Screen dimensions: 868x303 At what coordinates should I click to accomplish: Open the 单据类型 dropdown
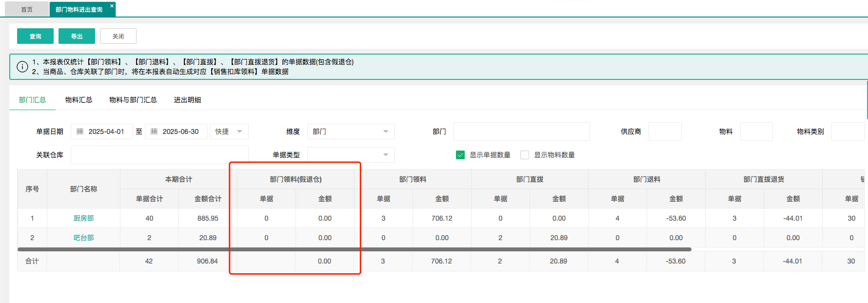click(x=351, y=155)
